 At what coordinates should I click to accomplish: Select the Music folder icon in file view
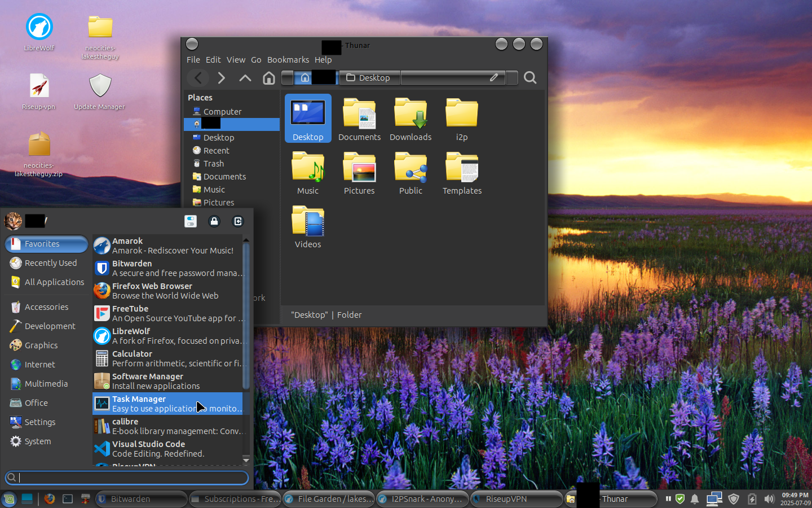308,173
